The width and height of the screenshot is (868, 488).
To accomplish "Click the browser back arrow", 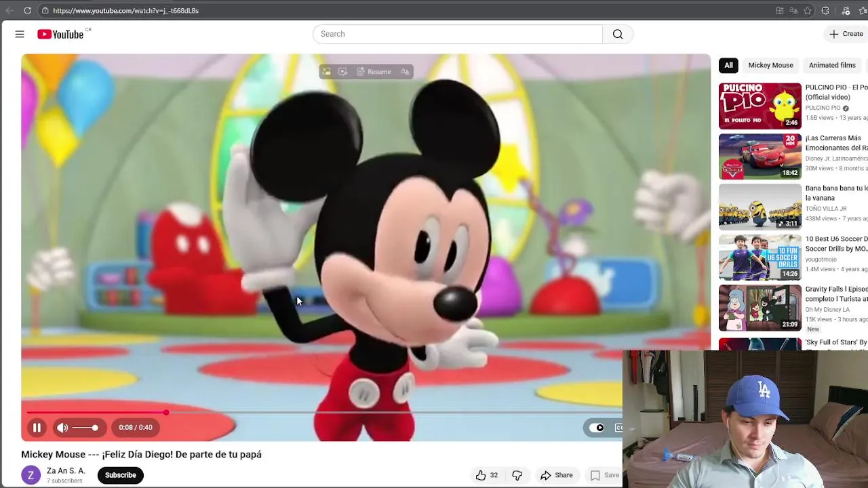I will (x=9, y=11).
